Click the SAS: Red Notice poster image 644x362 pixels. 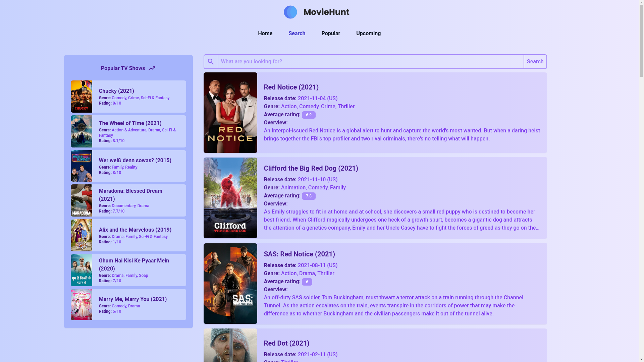click(x=230, y=283)
